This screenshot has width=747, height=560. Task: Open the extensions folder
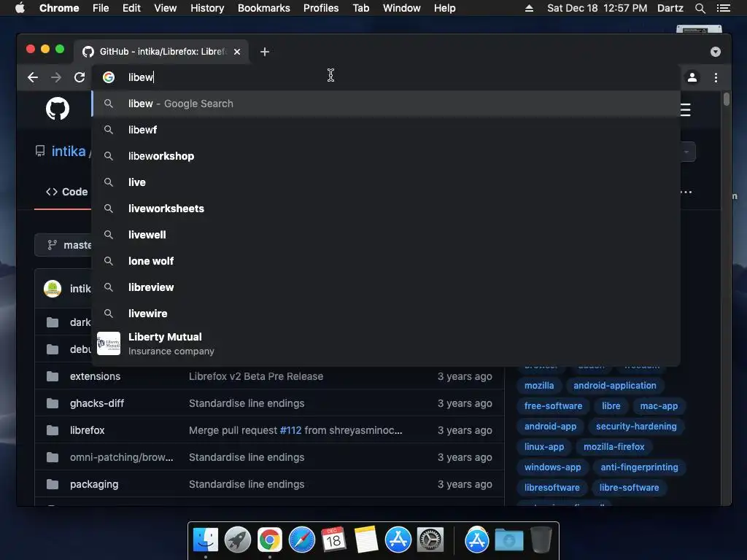[x=95, y=376]
